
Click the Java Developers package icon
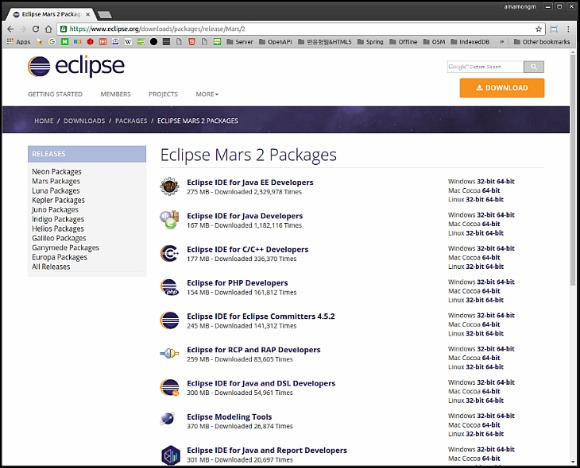[169, 220]
